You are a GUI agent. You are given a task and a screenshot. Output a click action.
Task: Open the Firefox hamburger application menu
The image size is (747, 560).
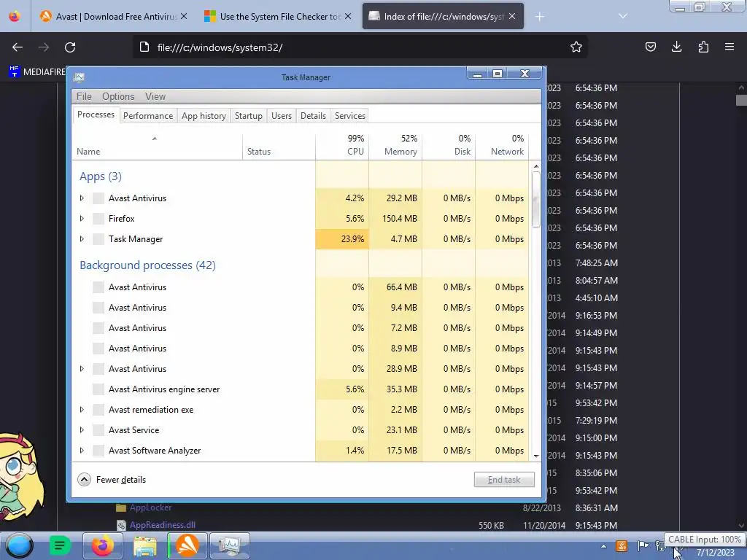(729, 47)
